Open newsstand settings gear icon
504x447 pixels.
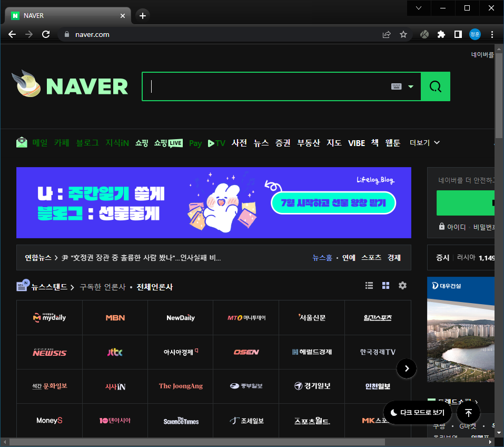(x=402, y=286)
